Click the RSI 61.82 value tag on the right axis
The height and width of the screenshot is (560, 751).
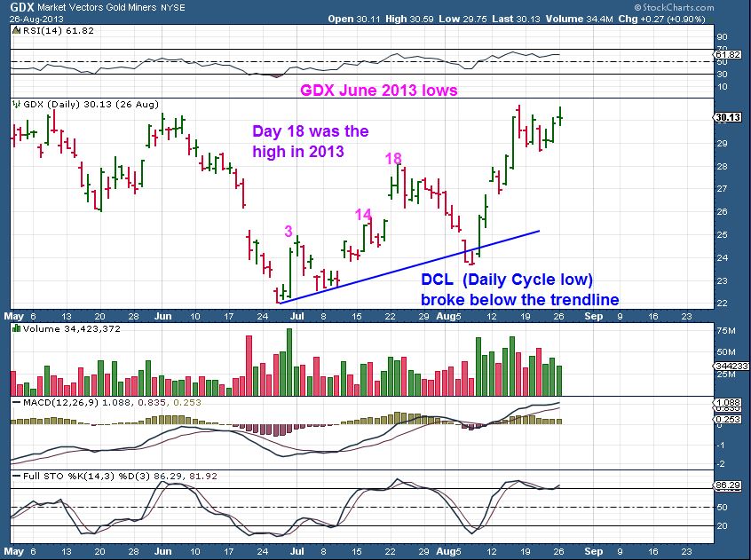pyautogui.click(x=728, y=54)
